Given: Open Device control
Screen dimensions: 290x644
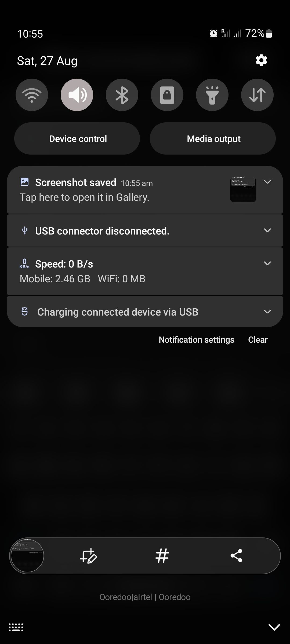Looking at the screenshot, I should 78,138.
